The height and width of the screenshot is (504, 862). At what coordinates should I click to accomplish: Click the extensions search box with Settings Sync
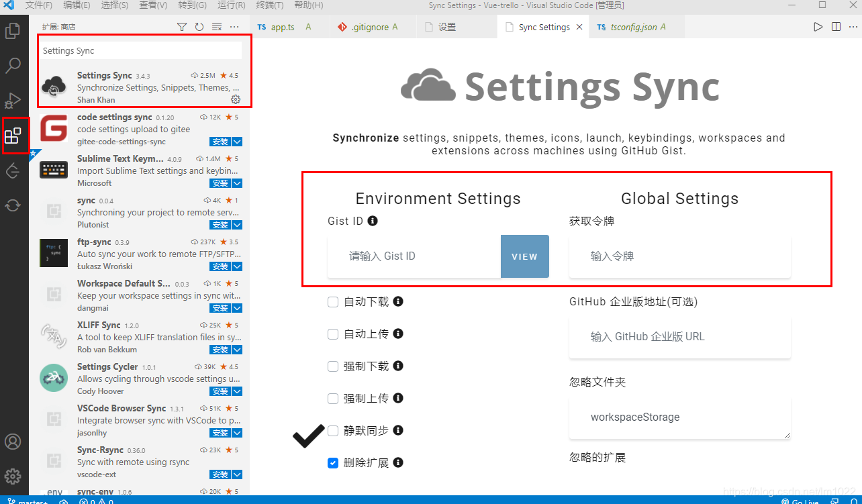tap(140, 50)
